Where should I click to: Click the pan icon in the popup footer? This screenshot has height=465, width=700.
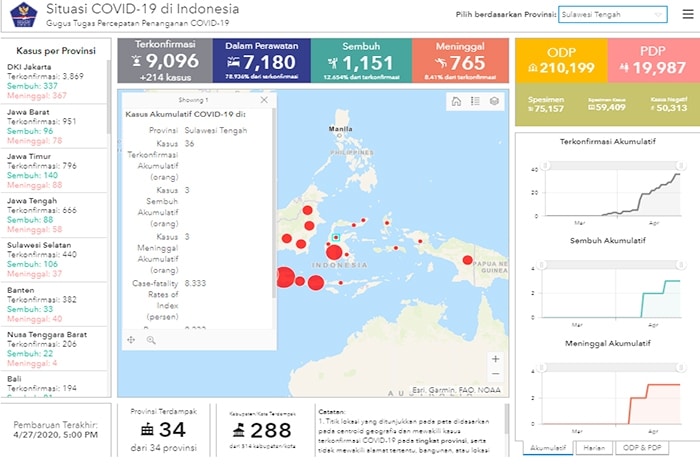tap(131, 340)
